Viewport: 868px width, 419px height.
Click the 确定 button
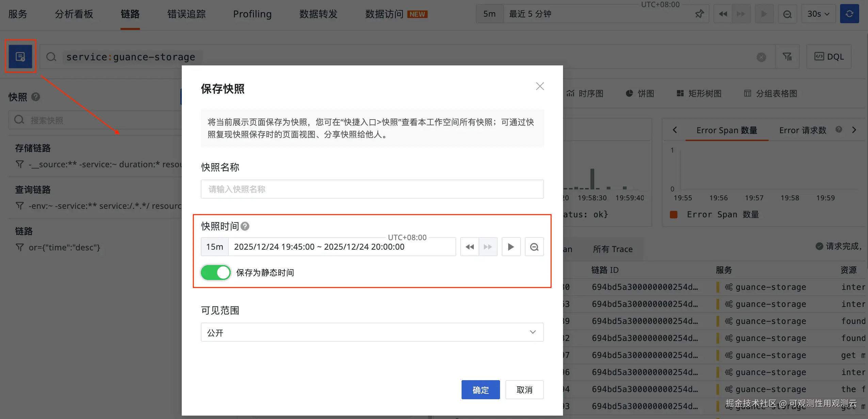tap(480, 390)
